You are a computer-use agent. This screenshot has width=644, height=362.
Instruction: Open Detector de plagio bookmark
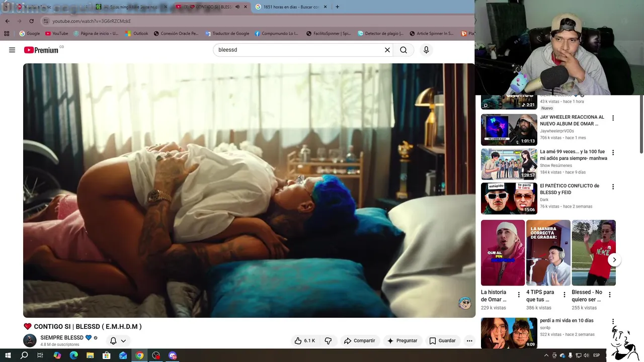(x=380, y=34)
